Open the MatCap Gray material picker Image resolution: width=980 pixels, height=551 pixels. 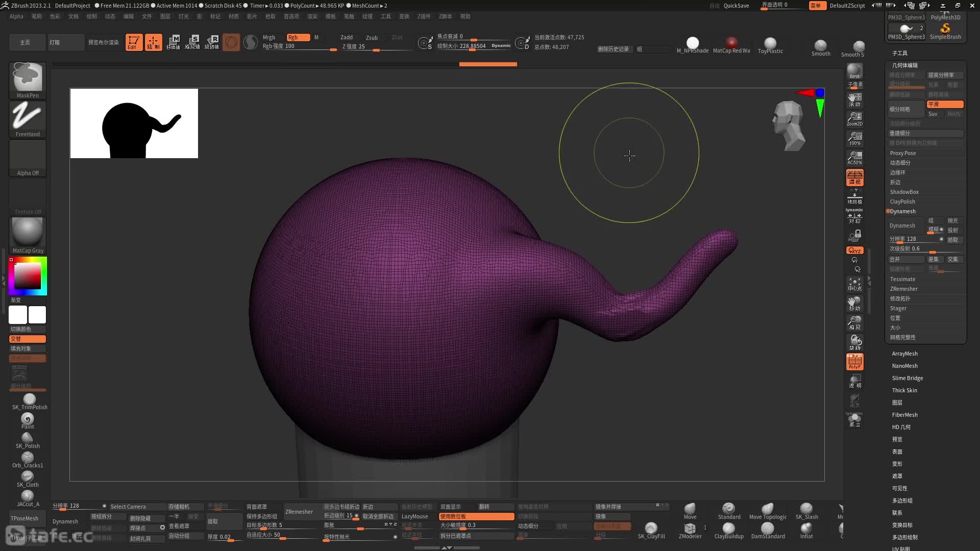tap(28, 236)
